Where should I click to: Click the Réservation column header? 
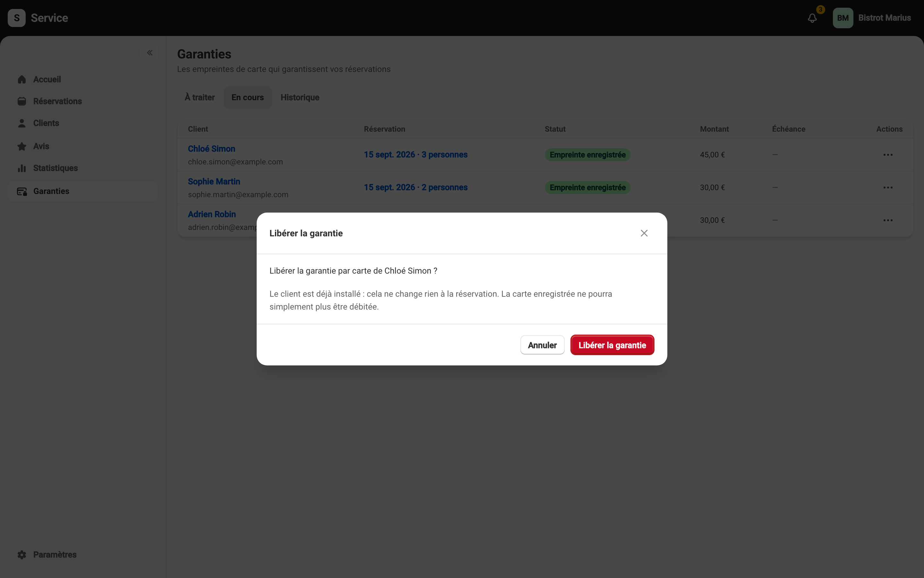coord(384,129)
